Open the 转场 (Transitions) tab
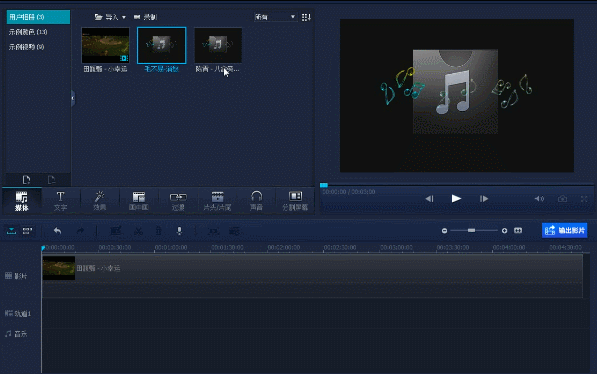The width and height of the screenshot is (597, 374). coord(178,201)
